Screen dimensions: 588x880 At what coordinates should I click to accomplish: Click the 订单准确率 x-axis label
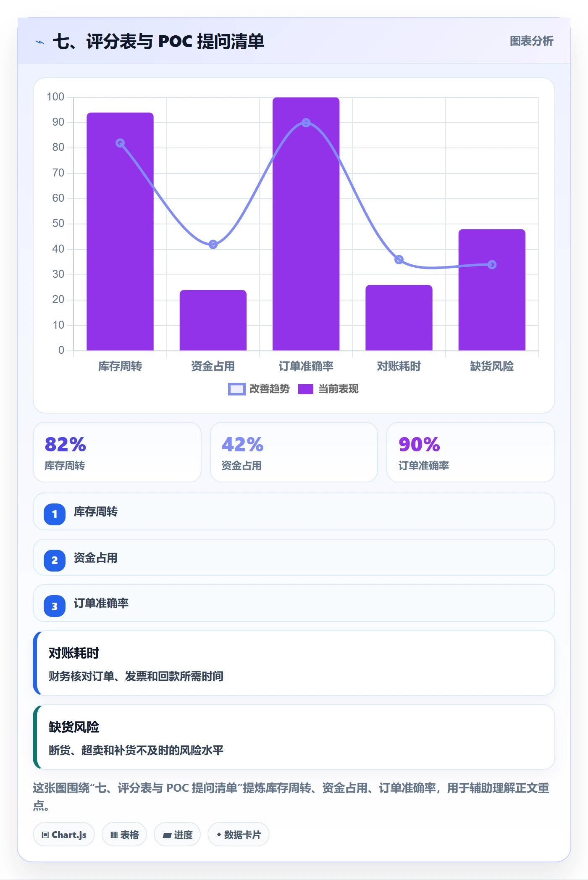pos(306,366)
